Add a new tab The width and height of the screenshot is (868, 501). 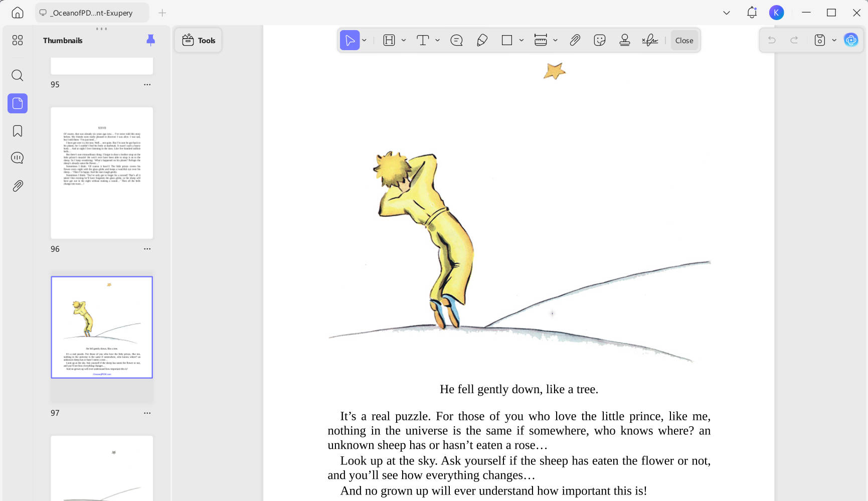pos(162,13)
